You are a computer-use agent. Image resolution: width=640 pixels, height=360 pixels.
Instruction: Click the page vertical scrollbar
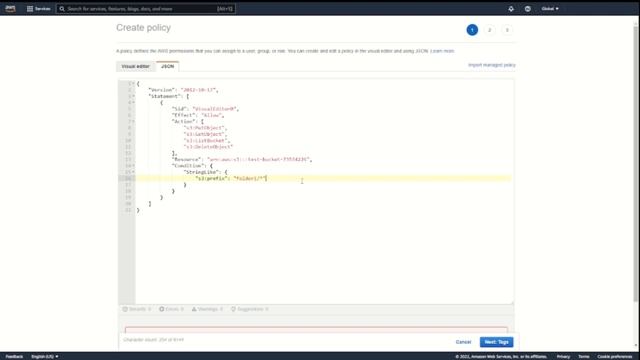[636, 163]
